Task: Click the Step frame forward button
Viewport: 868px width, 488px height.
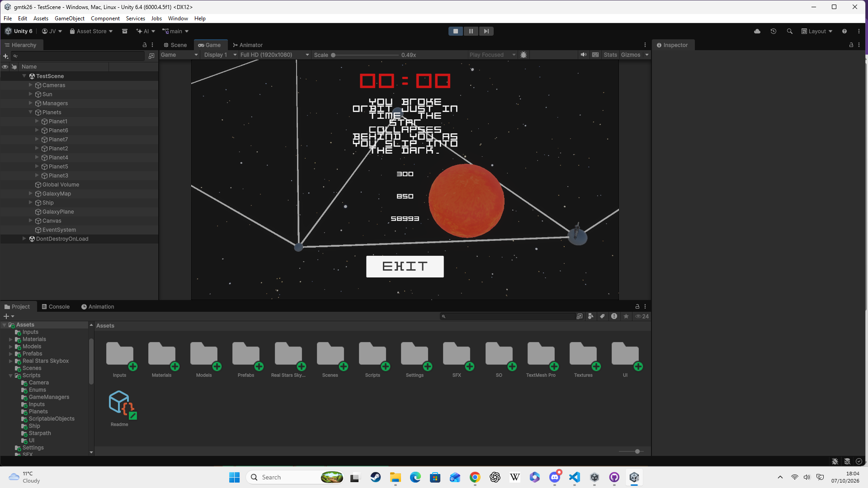Action: point(486,31)
